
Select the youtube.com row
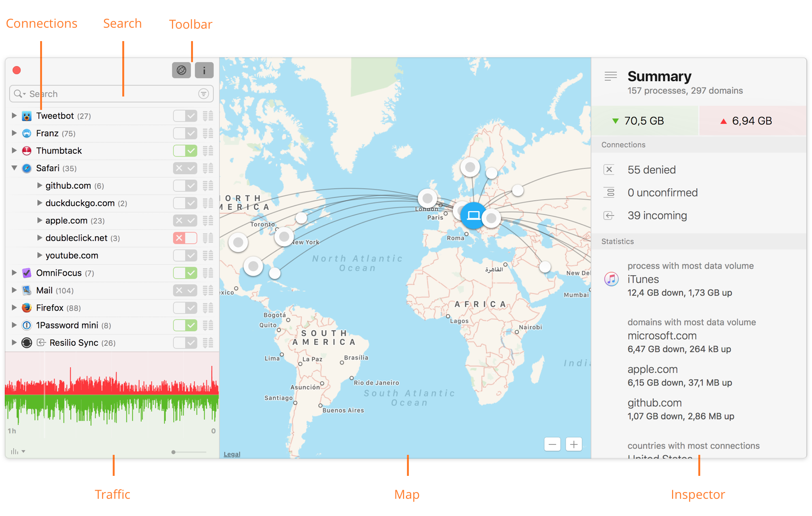pos(112,256)
